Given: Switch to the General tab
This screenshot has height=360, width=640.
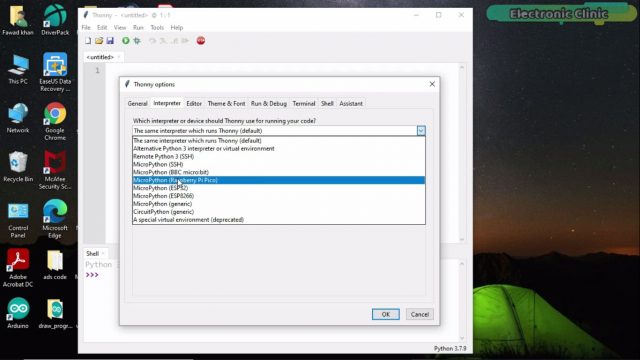Looking at the screenshot, I should tap(138, 104).
